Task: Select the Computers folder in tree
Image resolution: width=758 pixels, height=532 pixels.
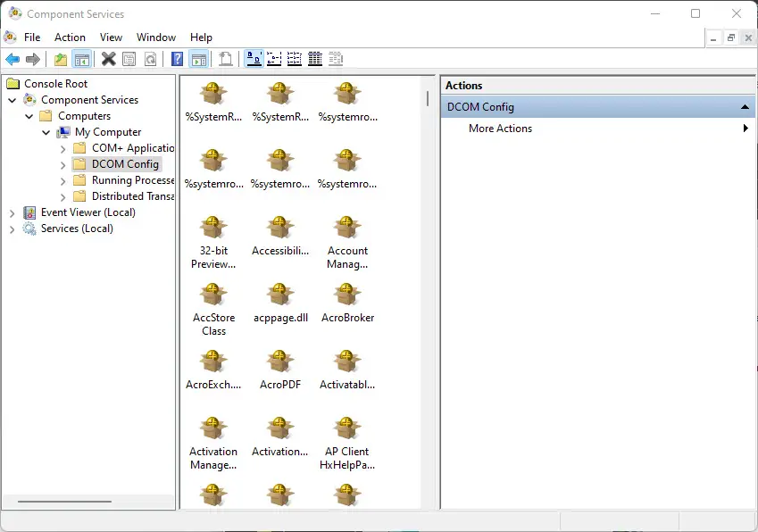Action: (85, 116)
